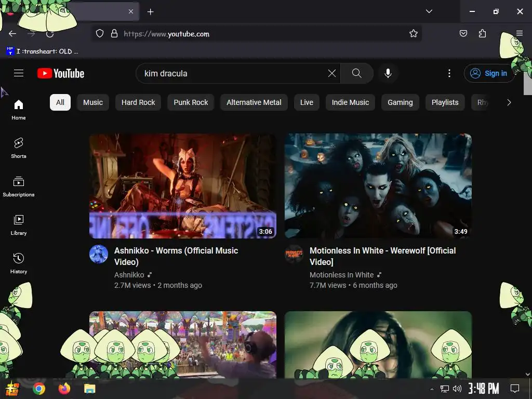Click the youtube.com address bar
This screenshot has height=399, width=532.
pyautogui.click(x=257, y=34)
